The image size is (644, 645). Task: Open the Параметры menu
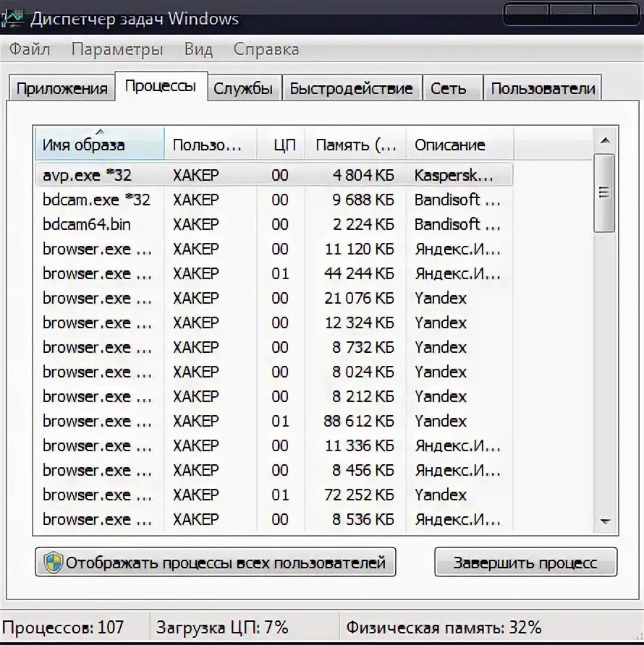point(117,49)
